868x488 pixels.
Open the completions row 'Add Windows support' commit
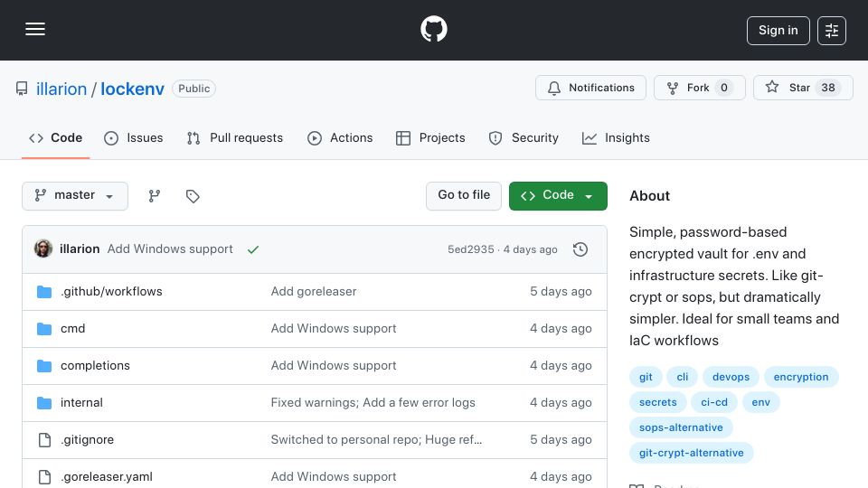tap(334, 366)
